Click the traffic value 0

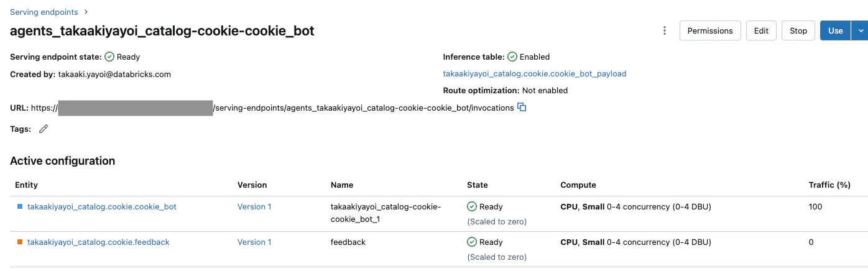pyautogui.click(x=811, y=242)
